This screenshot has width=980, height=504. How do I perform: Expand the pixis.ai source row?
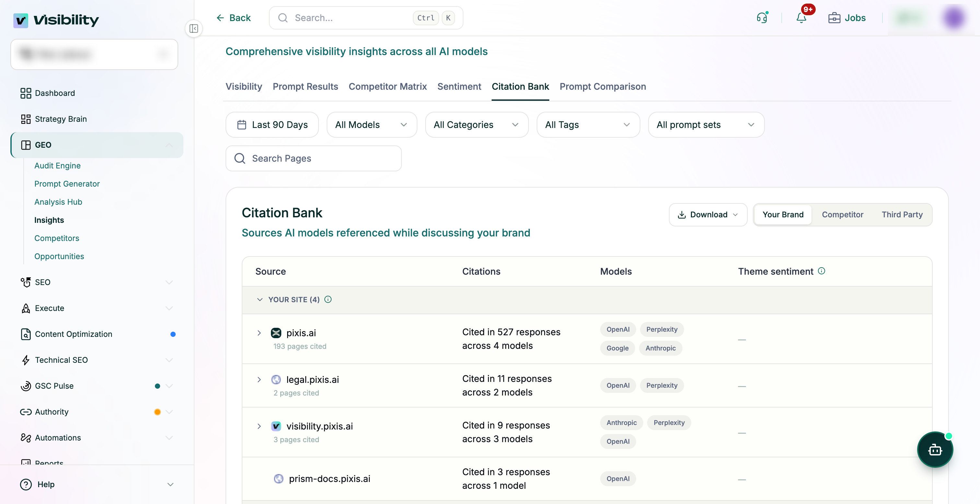259,333
